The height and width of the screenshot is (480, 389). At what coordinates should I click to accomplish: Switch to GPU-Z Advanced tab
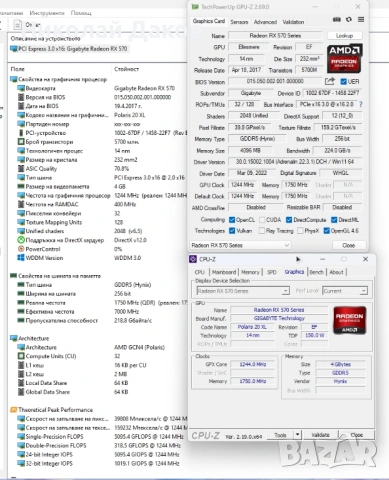point(265,22)
